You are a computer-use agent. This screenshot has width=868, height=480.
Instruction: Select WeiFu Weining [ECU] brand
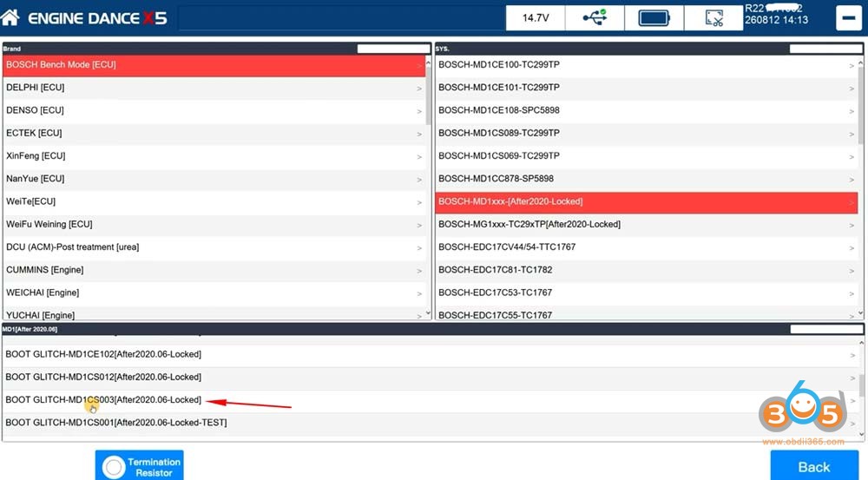point(214,224)
